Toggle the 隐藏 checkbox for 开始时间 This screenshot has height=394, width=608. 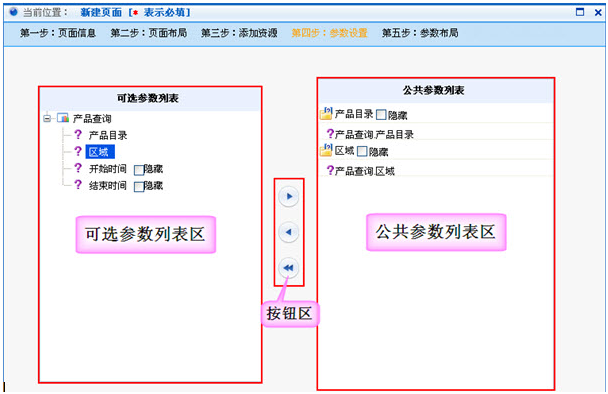point(138,170)
